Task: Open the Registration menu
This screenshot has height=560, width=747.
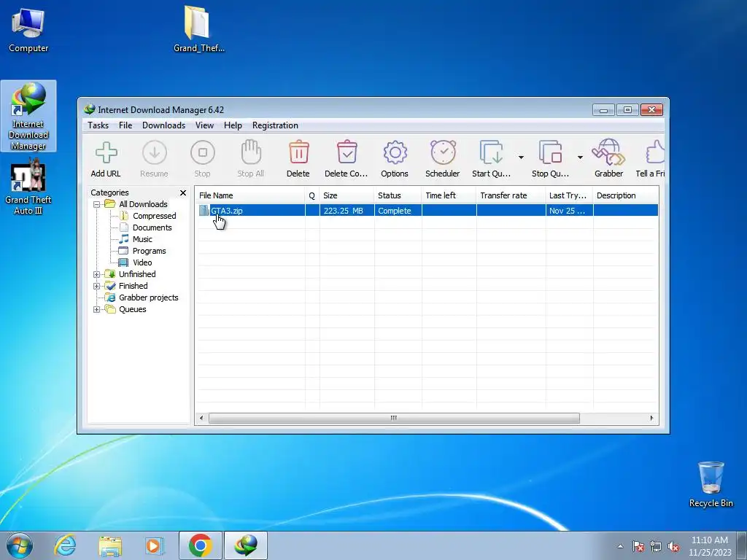Action: [275, 125]
